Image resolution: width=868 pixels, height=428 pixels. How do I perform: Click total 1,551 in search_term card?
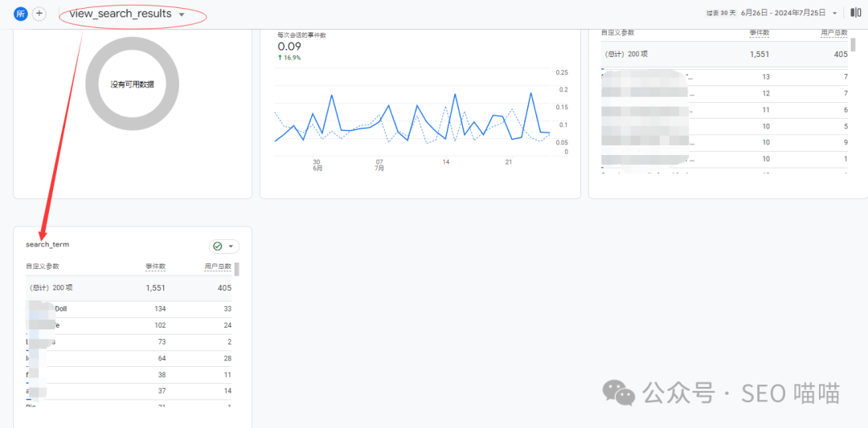[156, 288]
